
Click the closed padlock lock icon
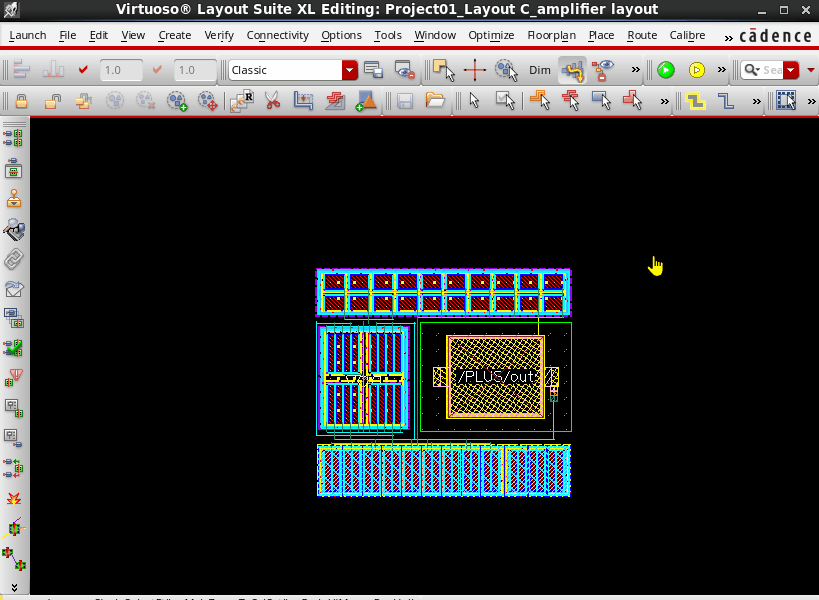point(21,101)
